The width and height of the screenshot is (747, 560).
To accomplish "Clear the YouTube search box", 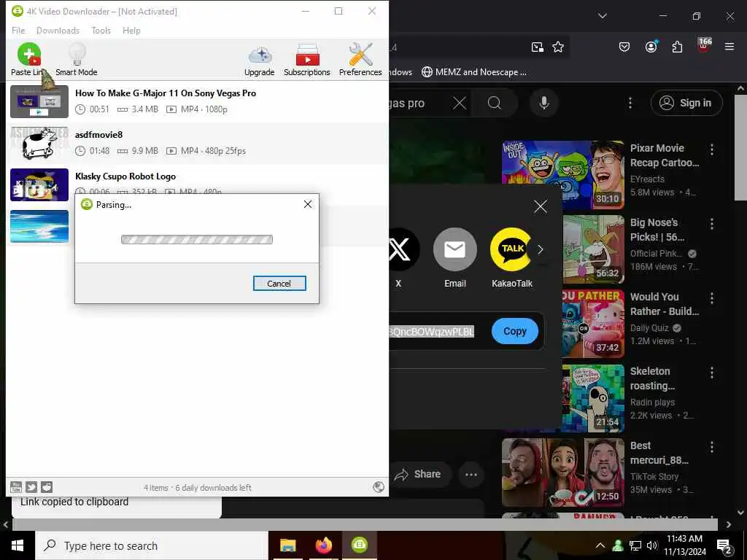I will tap(460, 103).
